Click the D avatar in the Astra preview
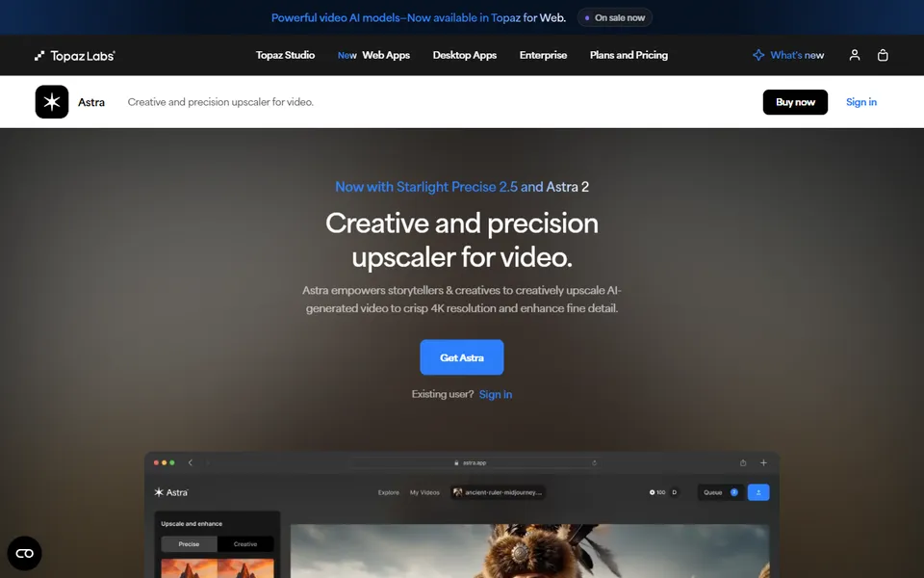 [x=675, y=492]
